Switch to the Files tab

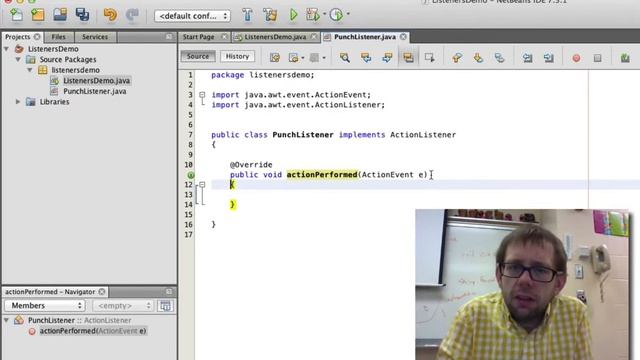point(58,37)
